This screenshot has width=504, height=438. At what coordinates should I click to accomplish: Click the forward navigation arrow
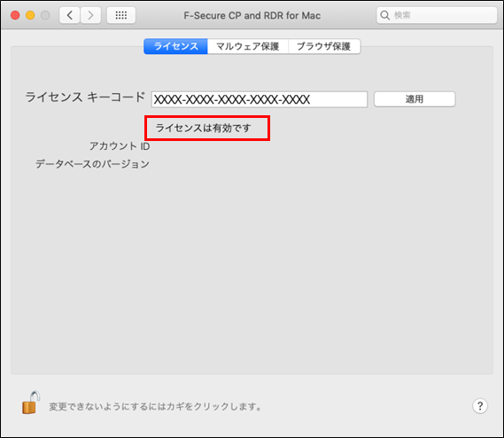pos(90,15)
